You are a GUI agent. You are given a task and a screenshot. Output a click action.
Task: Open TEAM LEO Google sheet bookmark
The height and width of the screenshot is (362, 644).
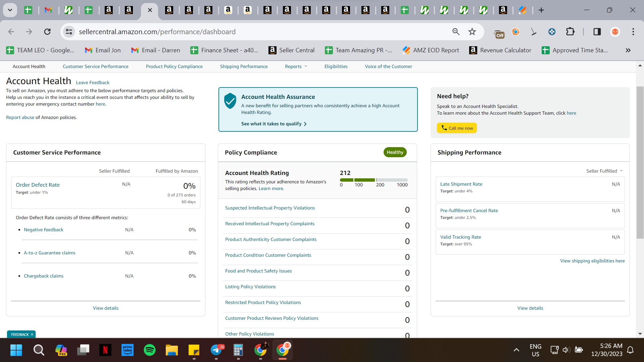click(x=40, y=50)
